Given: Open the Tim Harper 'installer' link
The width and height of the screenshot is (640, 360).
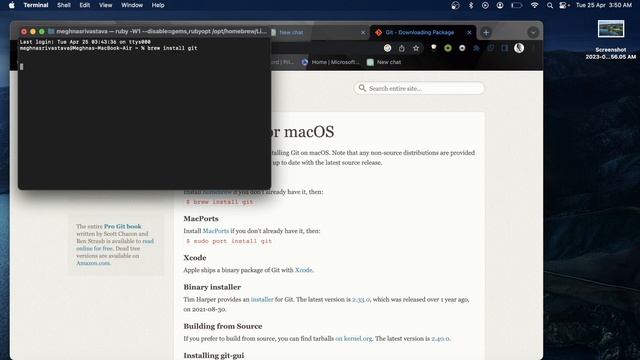Looking at the screenshot, I should click(262, 300).
